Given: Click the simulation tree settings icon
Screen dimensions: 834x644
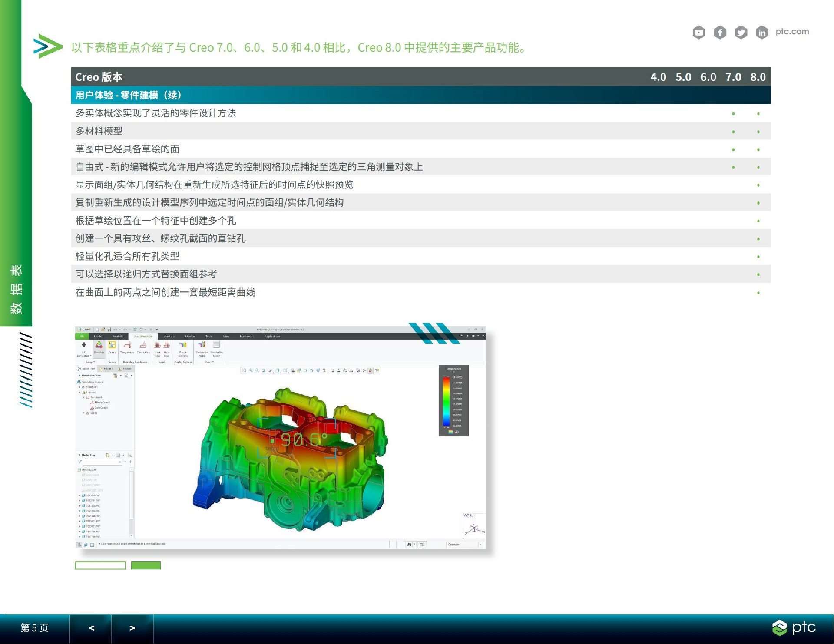Looking at the screenshot, I should click(115, 376).
